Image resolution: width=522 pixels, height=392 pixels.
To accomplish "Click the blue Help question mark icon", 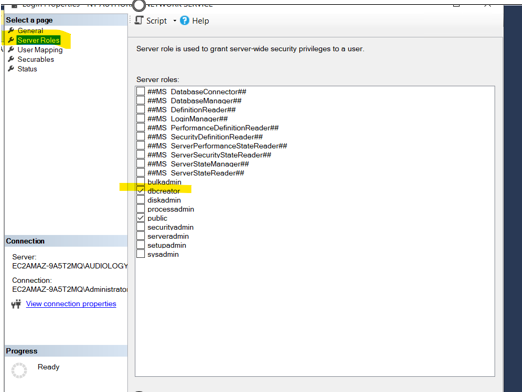I will click(x=184, y=21).
